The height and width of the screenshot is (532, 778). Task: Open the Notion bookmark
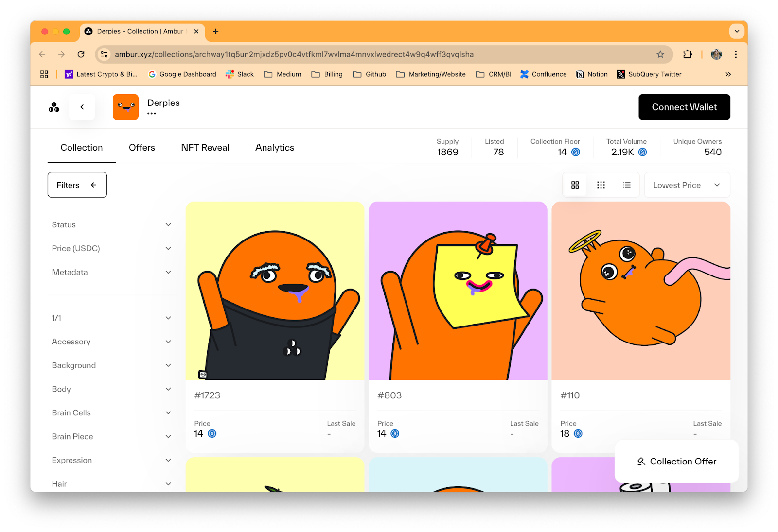[592, 74]
